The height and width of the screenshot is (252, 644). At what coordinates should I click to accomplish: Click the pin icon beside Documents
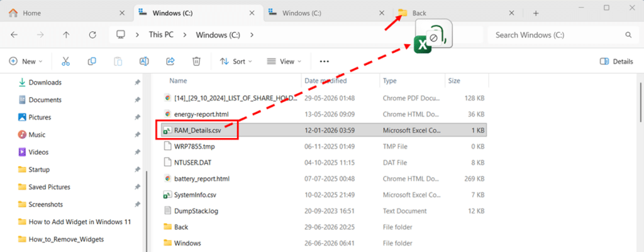click(137, 100)
